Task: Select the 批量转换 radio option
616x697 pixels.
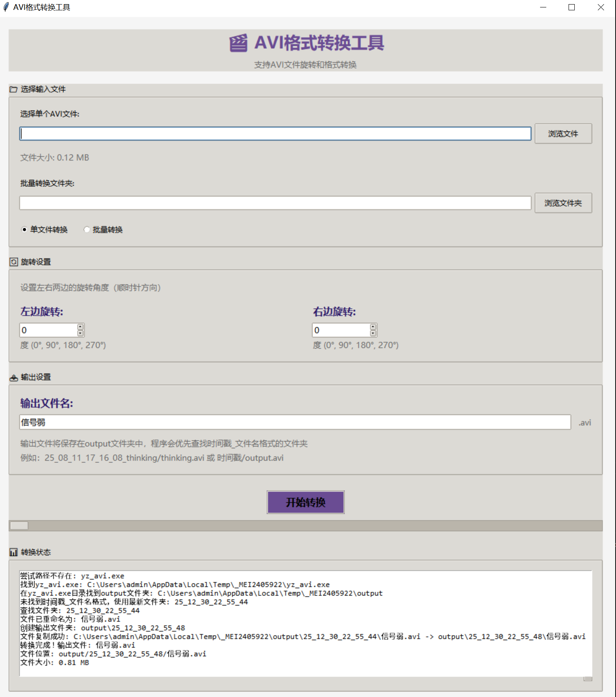Action: (x=87, y=230)
